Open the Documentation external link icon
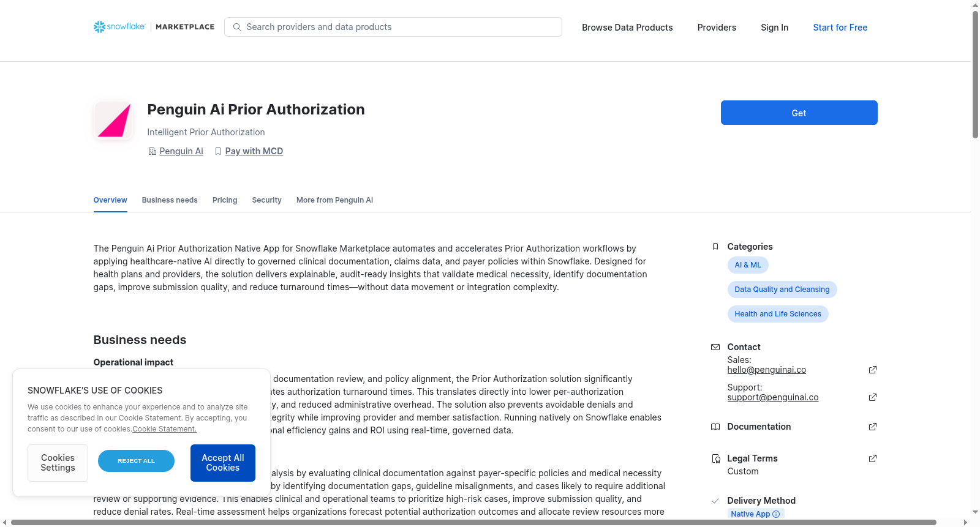The width and height of the screenshot is (980, 527). tap(873, 427)
